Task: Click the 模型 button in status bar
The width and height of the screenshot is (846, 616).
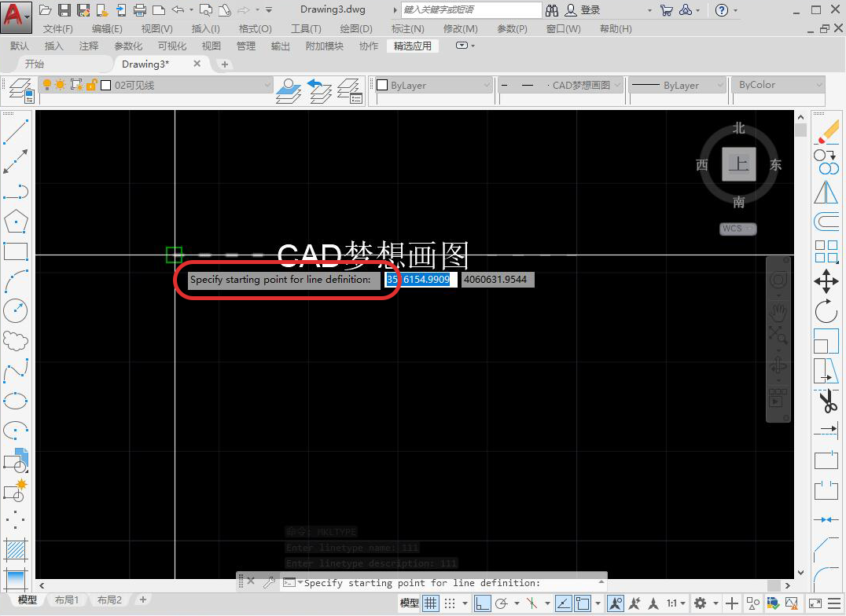Action: click(409, 603)
